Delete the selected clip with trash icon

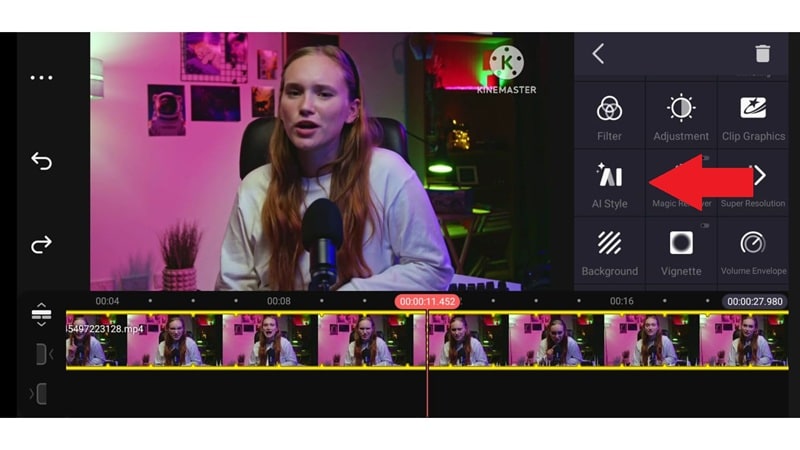[762, 54]
